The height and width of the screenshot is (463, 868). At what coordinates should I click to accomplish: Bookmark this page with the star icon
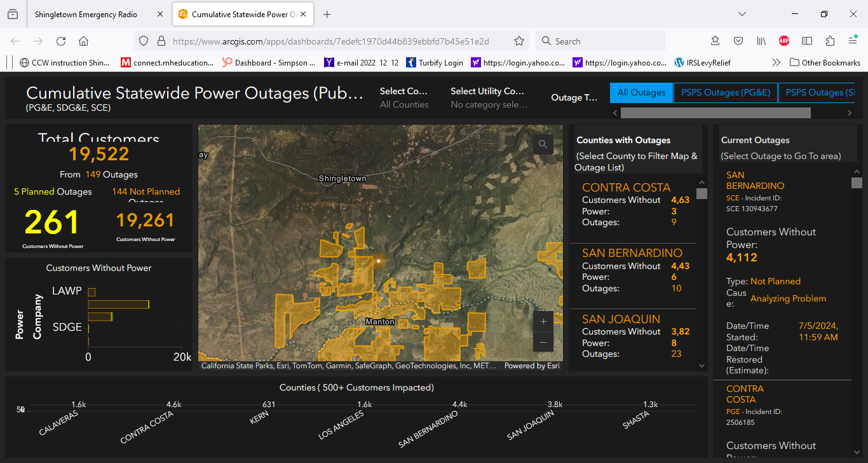coord(519,41)
